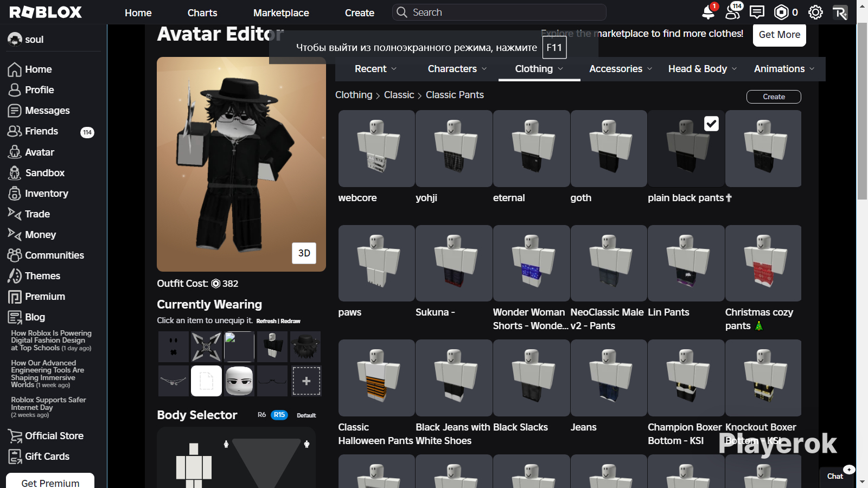Click the Create button above pants grid

tap(774, 97)
